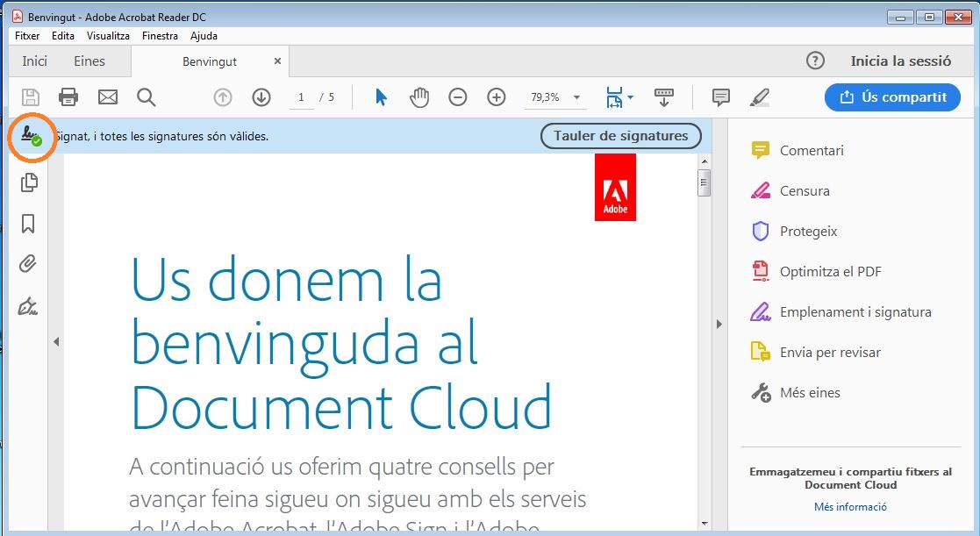980x536 pixels.
Task: Click the Ús compartit share button
Action: [892, 97]
